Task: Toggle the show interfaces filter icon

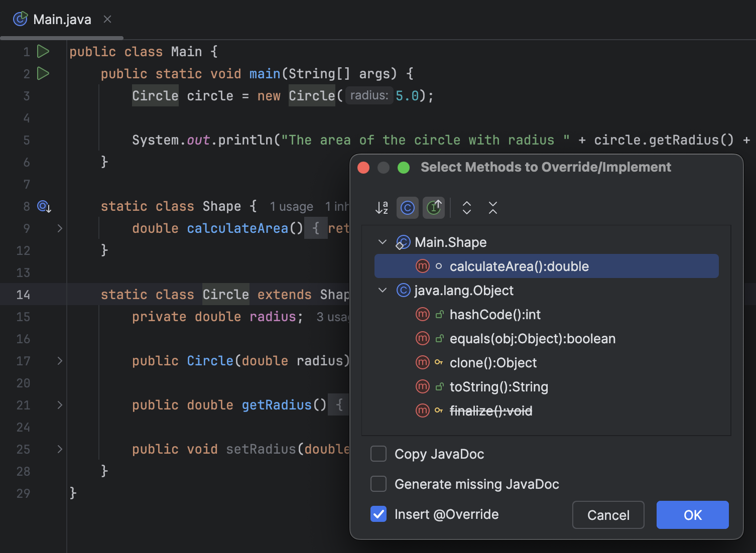Action: tap(433, 207)
